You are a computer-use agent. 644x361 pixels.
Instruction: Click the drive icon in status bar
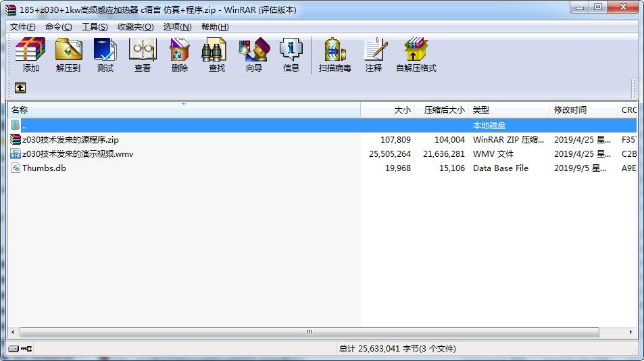pos(14,349)
